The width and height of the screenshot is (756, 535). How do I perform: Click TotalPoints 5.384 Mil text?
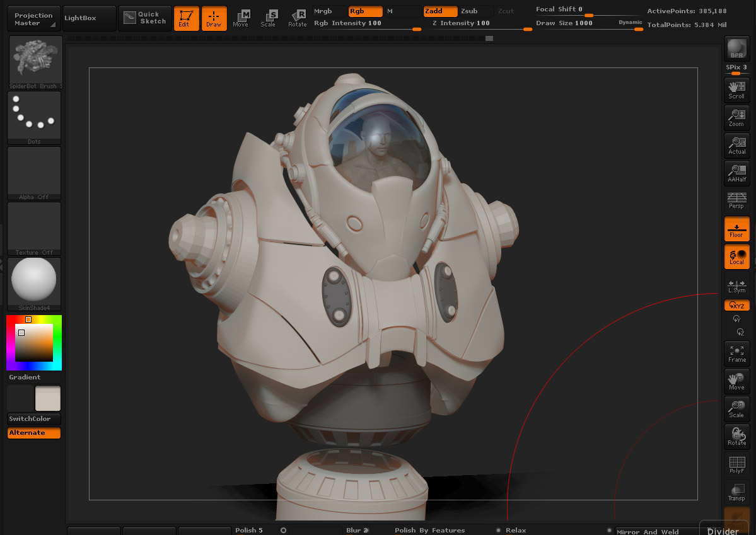(x=687, y=25)
